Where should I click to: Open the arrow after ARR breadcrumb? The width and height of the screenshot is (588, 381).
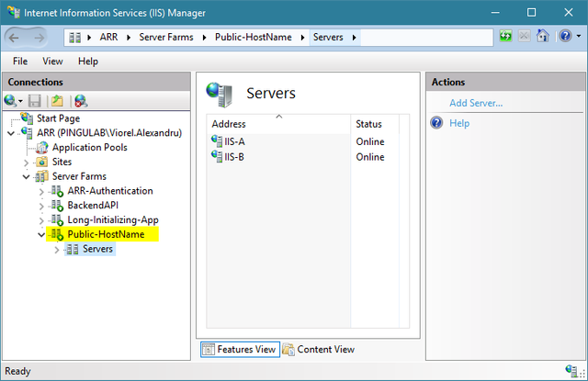coord(129,38)
